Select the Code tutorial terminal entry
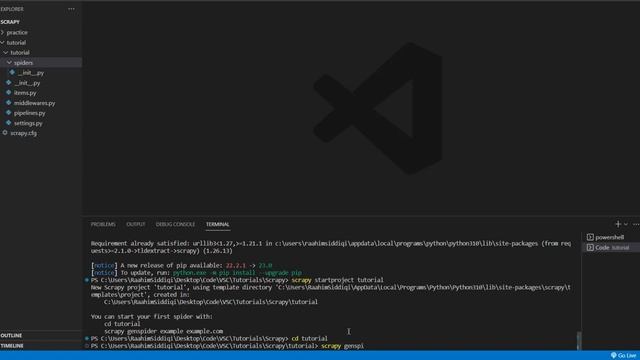 pos(611,247)
